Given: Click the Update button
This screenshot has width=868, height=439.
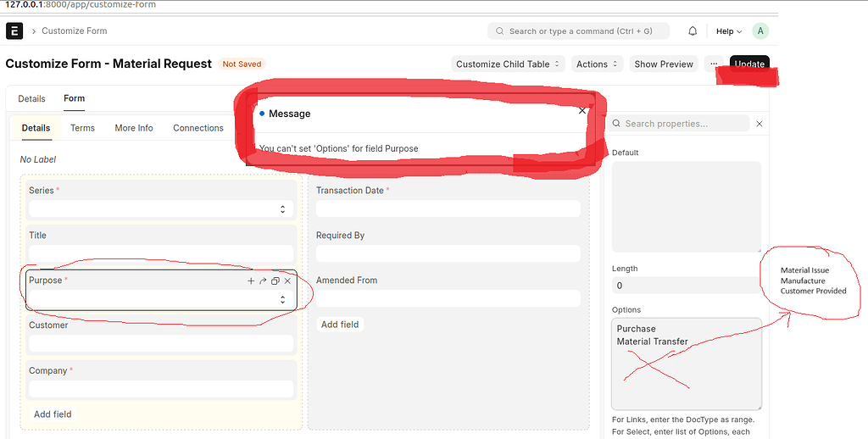Looking at the screenshot, I should pos(749,64).
